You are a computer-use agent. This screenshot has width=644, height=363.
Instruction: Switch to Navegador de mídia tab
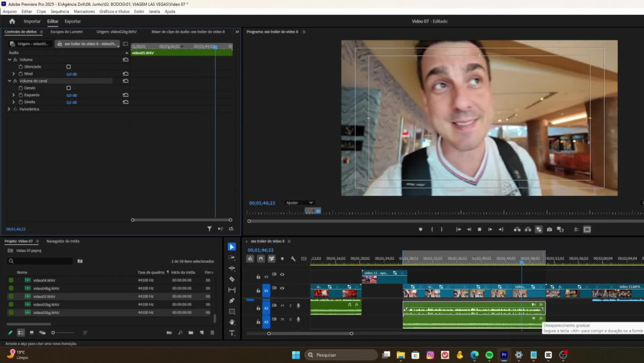[63, 241]
